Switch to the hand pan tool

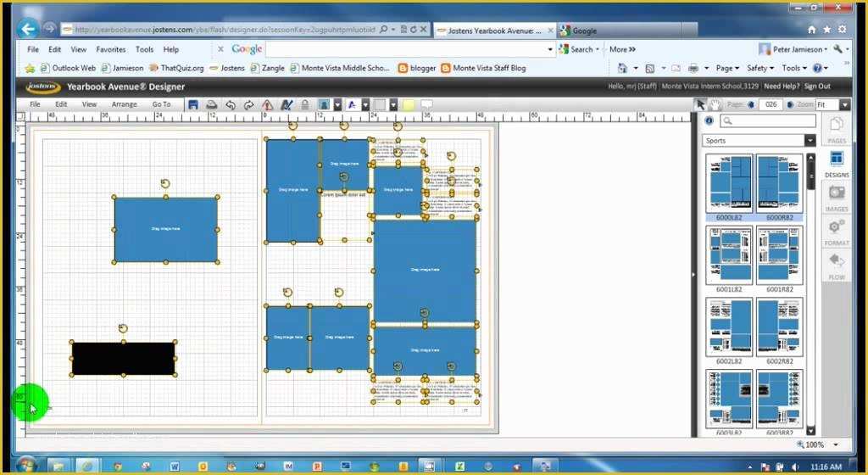click(715, 104)
